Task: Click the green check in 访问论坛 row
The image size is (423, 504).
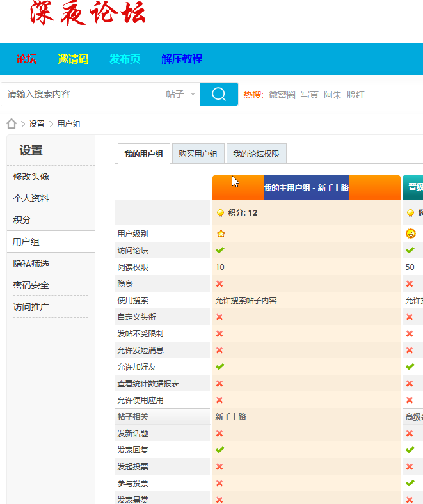Action: [220, 250]
